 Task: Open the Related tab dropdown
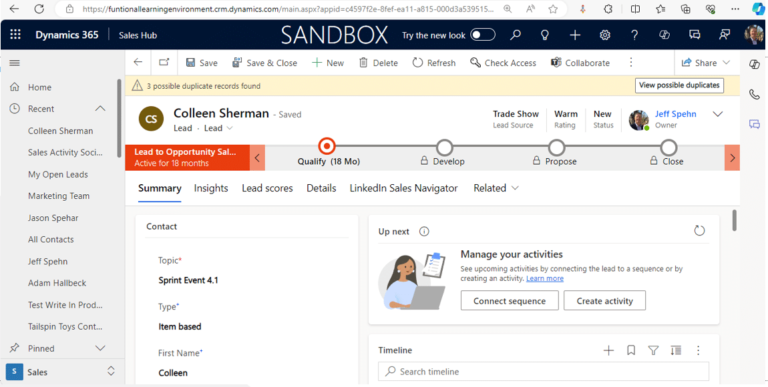pyautogui.click(x=496, y=188)
